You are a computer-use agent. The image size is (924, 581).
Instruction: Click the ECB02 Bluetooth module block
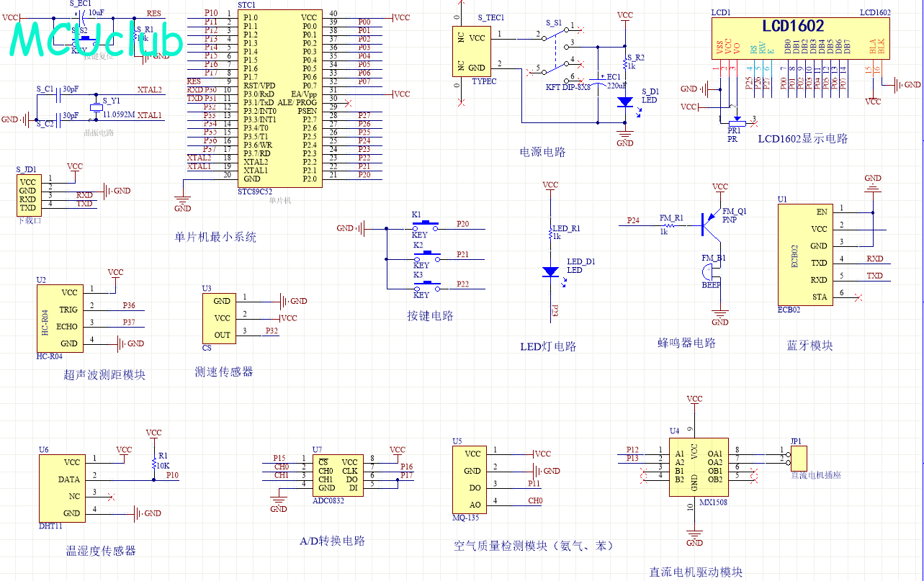tap(805, 254)
